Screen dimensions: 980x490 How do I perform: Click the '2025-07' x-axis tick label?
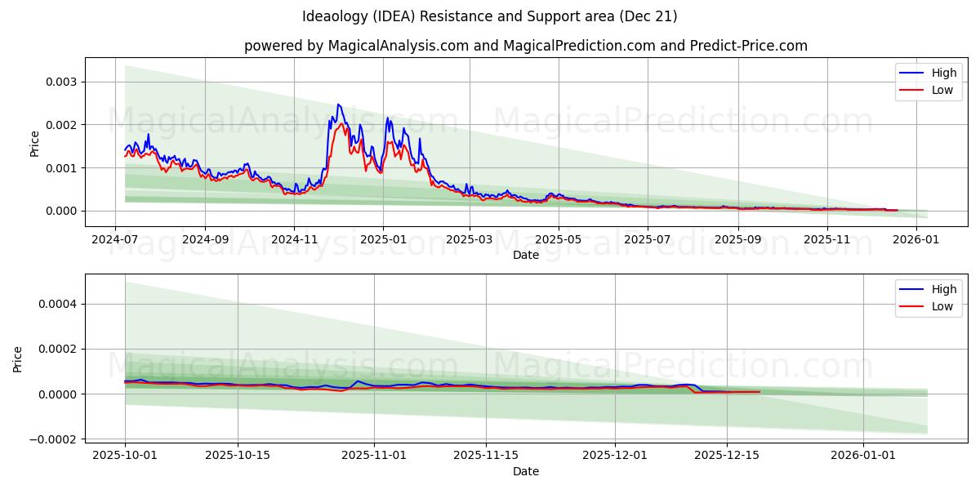click(x=648, y=239)
